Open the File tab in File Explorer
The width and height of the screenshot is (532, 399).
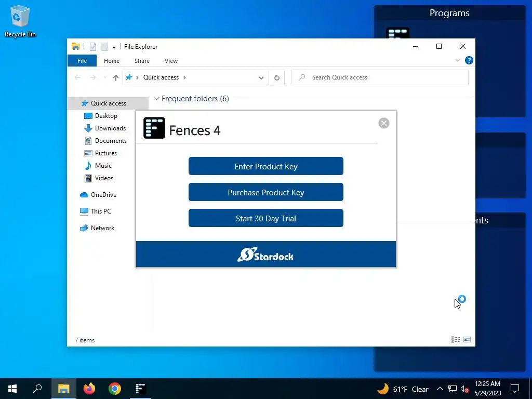(82, 61)
